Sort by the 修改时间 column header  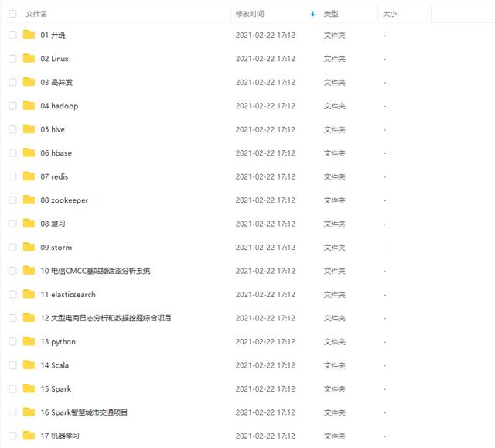pyautogui.click(x=250, y=14)
